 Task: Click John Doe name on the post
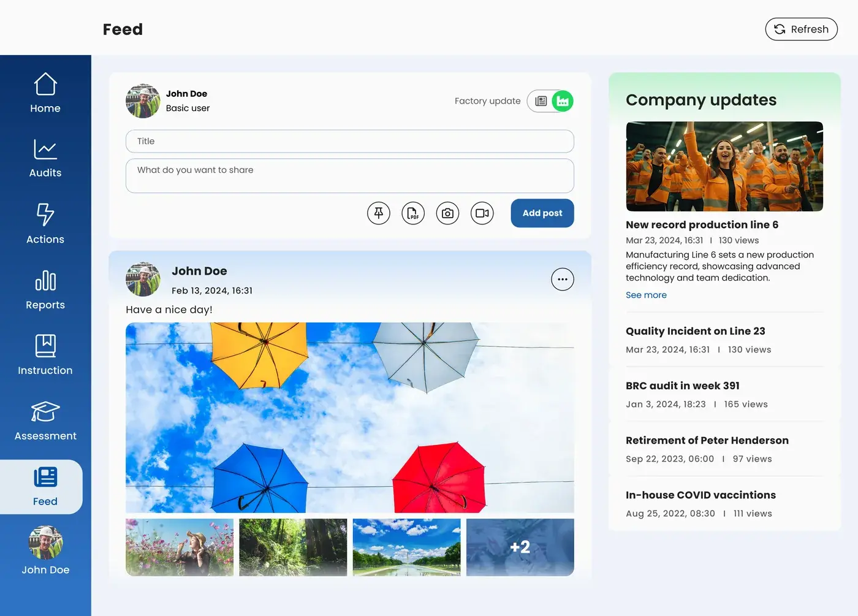[x=199, y=271]
